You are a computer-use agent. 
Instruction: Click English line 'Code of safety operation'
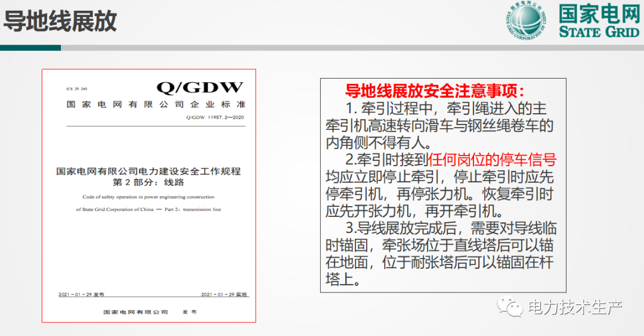[x=148, y=197]
